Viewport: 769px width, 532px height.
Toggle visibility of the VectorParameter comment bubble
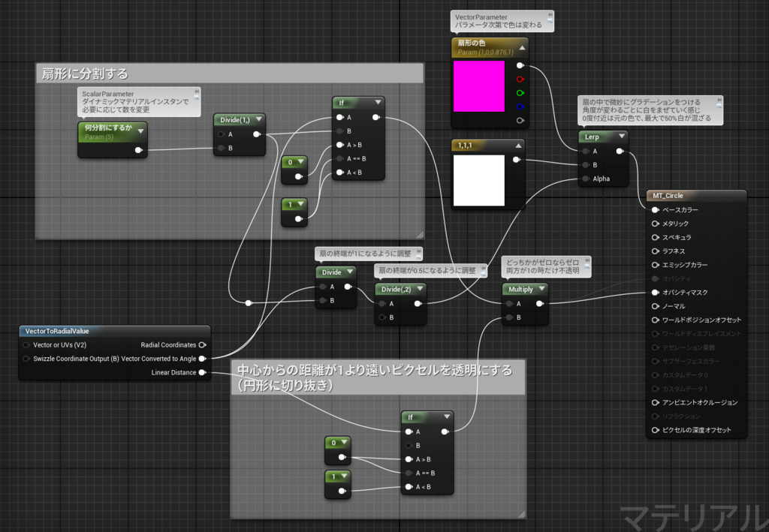pos(550,22)
